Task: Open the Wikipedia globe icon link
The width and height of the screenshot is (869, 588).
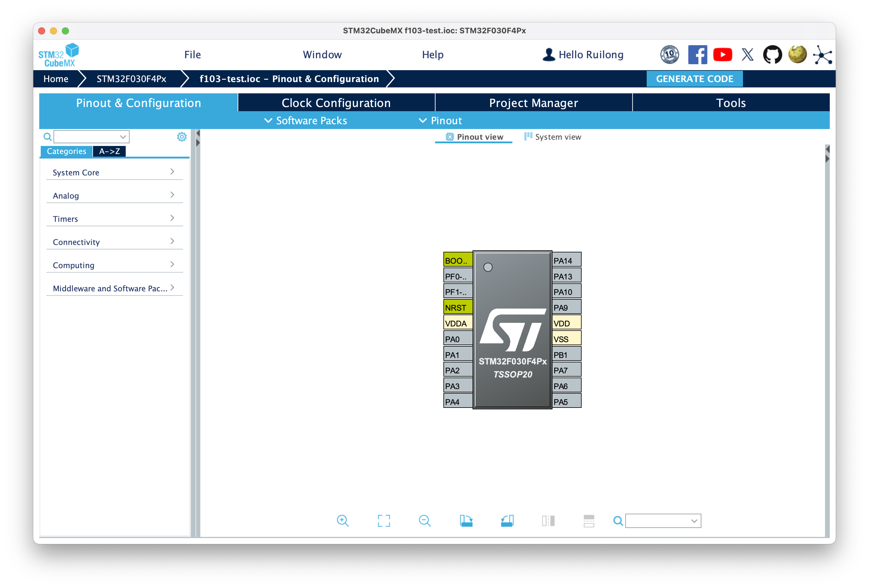Action: [797, 55]
